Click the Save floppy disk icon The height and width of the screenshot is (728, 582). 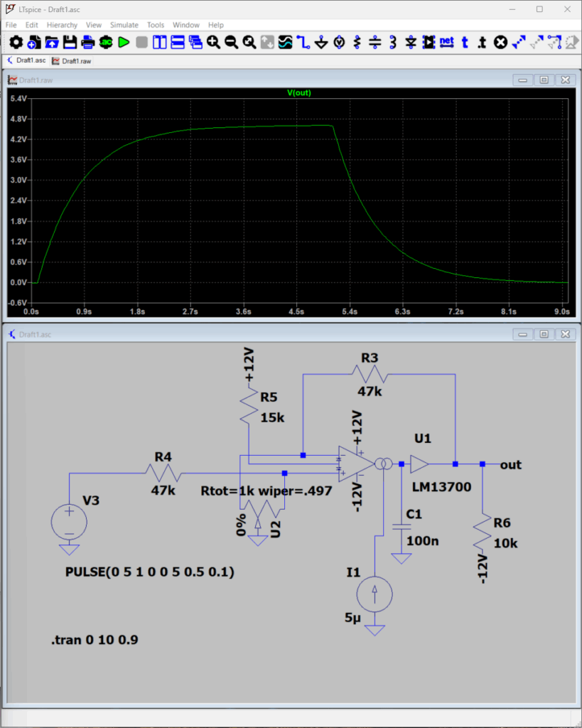click(x=70, y=43)
